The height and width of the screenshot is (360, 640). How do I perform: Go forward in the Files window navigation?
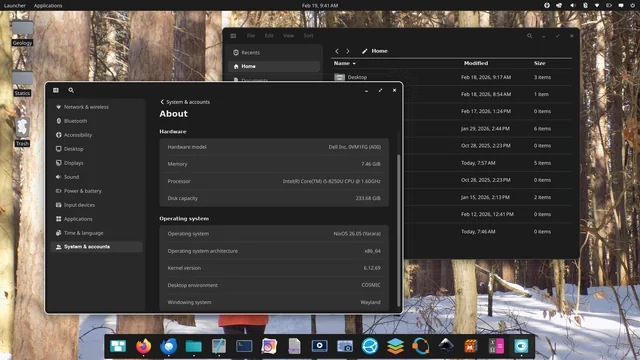348,51
